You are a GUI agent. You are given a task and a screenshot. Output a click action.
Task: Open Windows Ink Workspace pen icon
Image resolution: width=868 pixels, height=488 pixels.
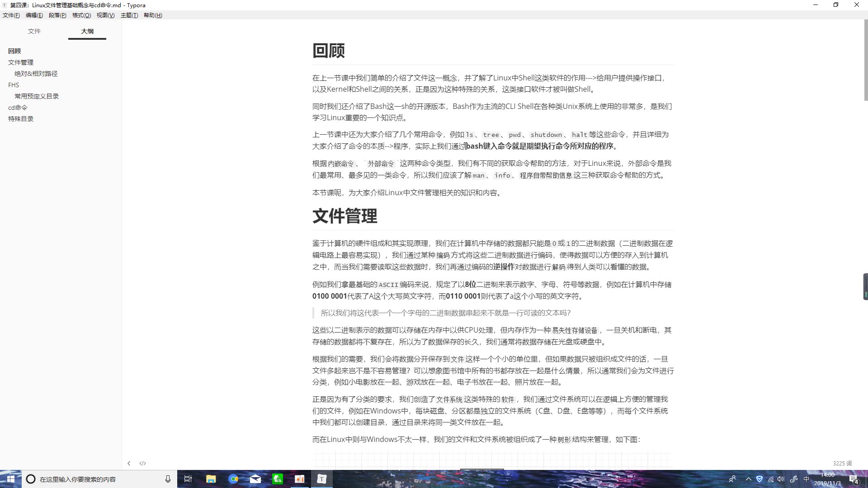point(793,479)
